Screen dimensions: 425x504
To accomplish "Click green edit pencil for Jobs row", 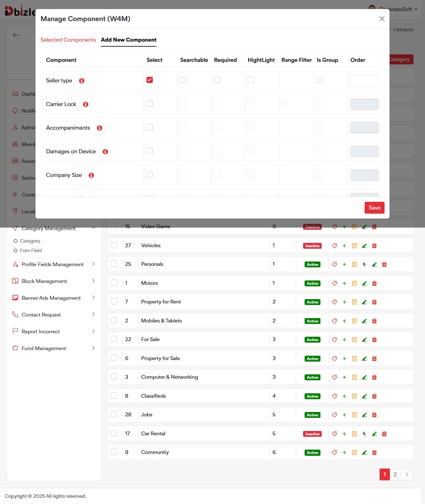I will click(364, 415).
